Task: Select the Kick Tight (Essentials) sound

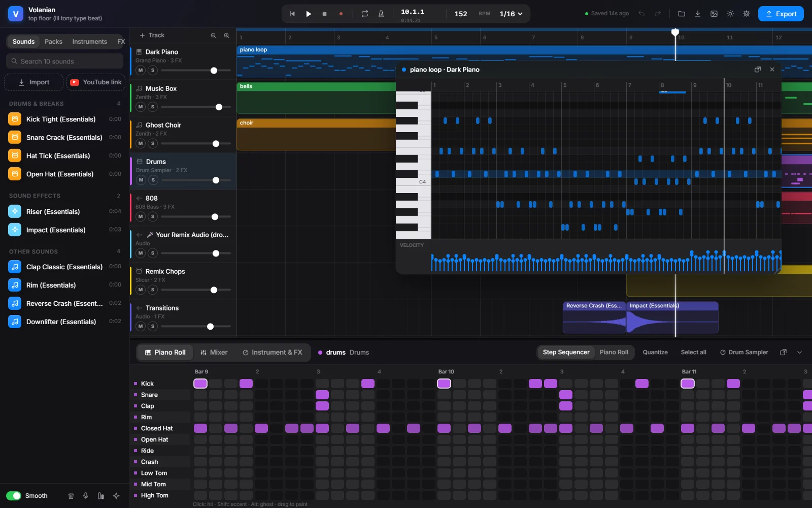Action: pos(64,119)
